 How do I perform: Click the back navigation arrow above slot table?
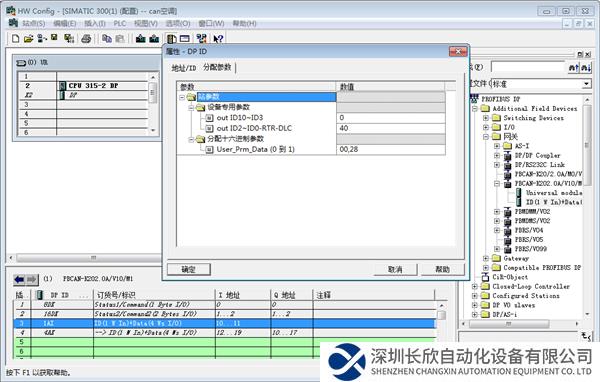[x=19, y=280]
